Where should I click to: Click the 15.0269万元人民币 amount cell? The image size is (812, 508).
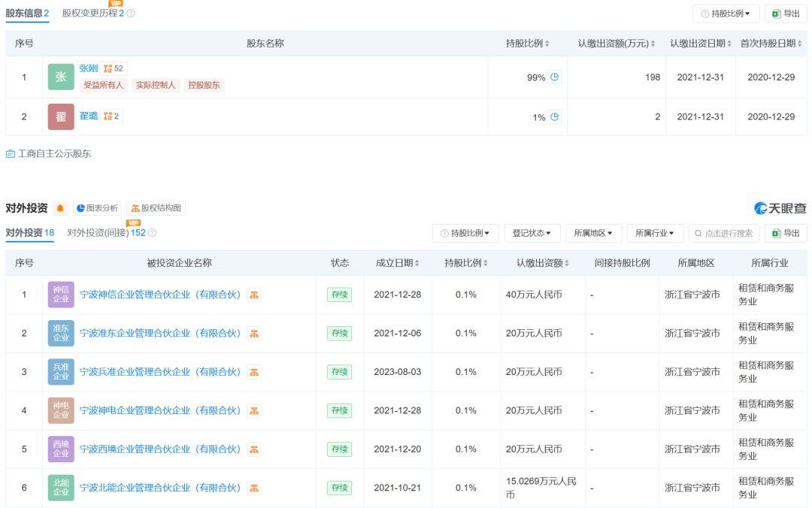tap(541, 488)
